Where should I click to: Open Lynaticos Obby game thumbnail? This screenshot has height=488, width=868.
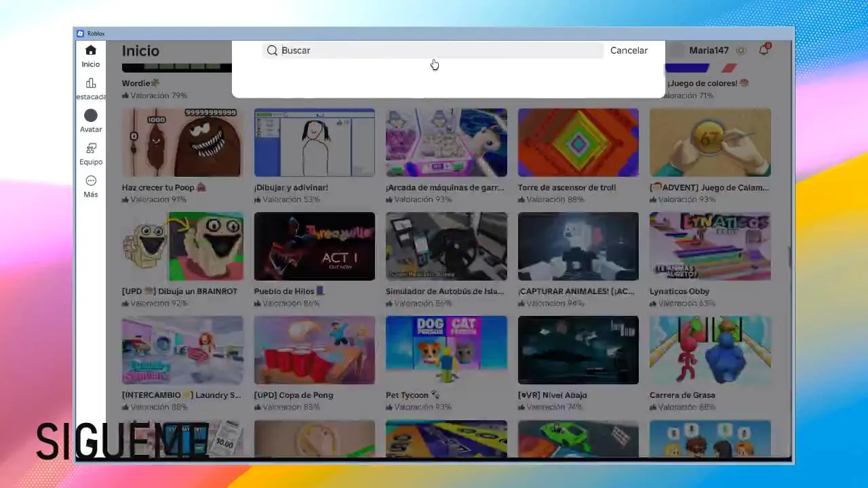[x=710, y=246]
